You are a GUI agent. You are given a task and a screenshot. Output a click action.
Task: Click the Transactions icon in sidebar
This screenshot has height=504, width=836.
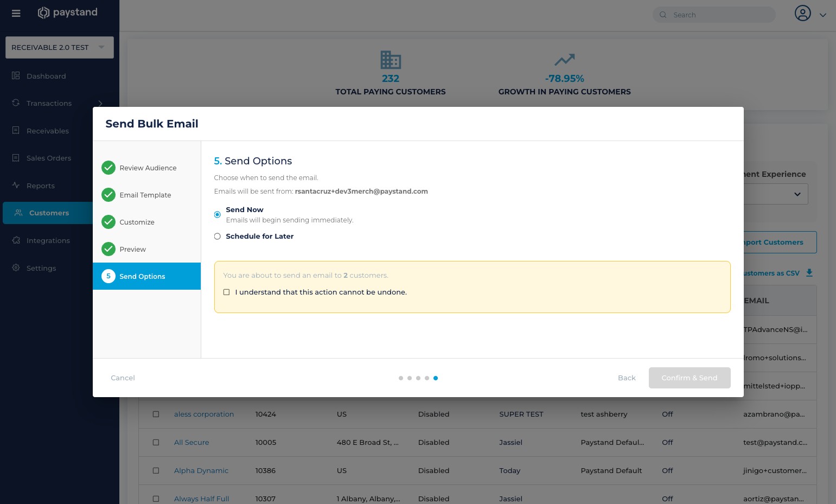[16, 103]
